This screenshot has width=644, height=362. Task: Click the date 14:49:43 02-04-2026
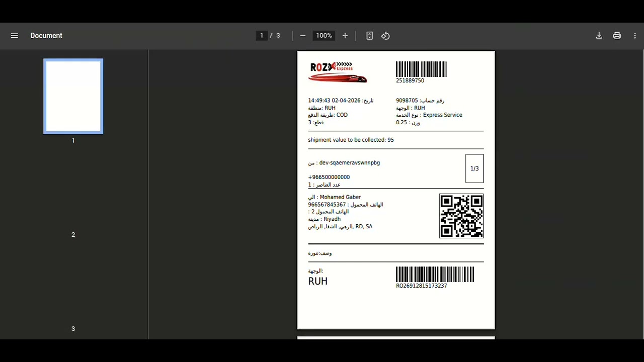(334, 101)
